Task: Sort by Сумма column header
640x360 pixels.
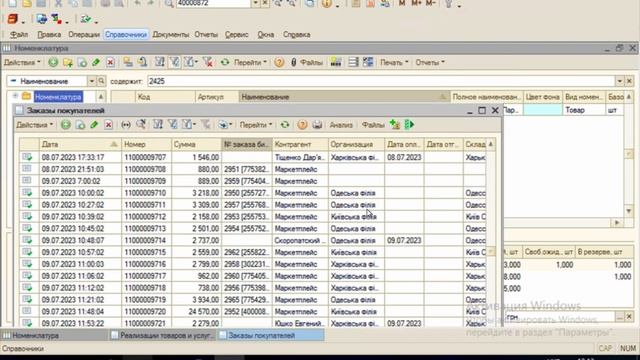Action: 196,144
